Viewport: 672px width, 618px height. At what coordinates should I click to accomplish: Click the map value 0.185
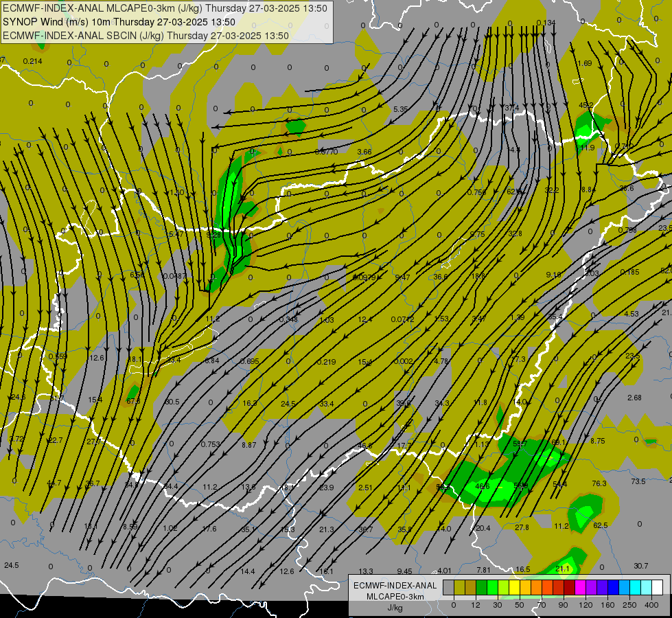(x=629, y=272)
